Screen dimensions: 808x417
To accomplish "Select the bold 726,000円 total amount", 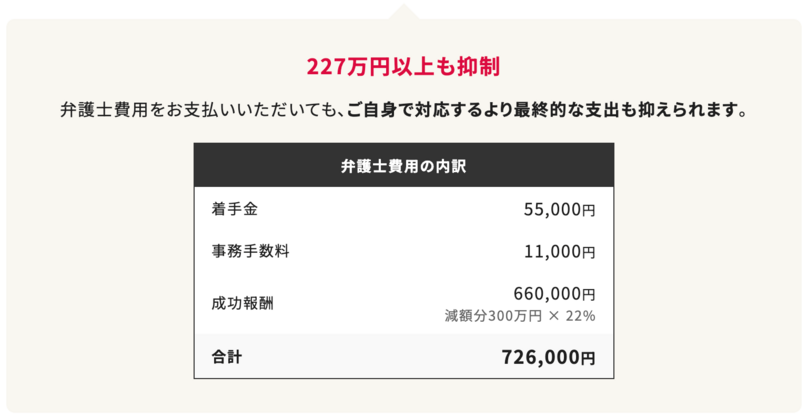I will click(x=548, y=357).
